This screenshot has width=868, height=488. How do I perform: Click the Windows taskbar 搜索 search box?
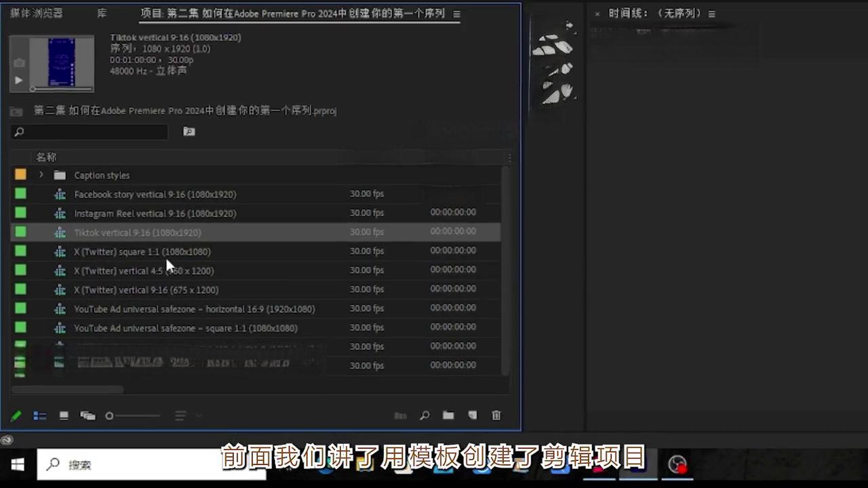coord(151,464)
